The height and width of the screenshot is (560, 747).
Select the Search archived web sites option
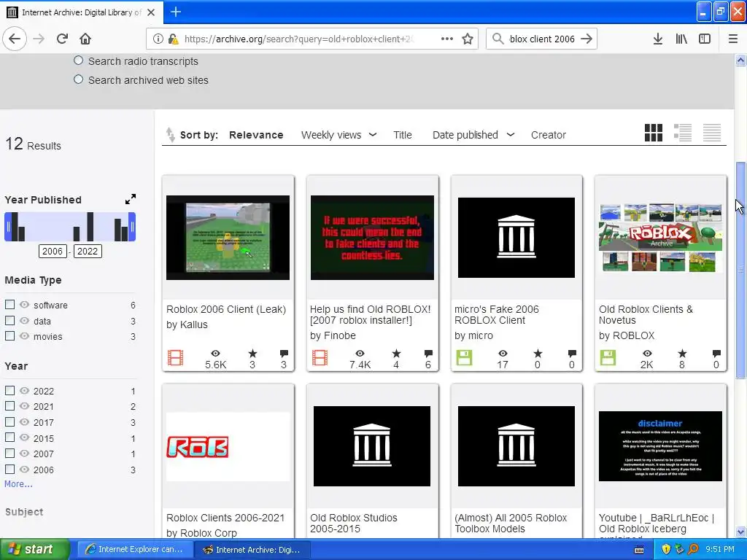(x=79, y=79)
